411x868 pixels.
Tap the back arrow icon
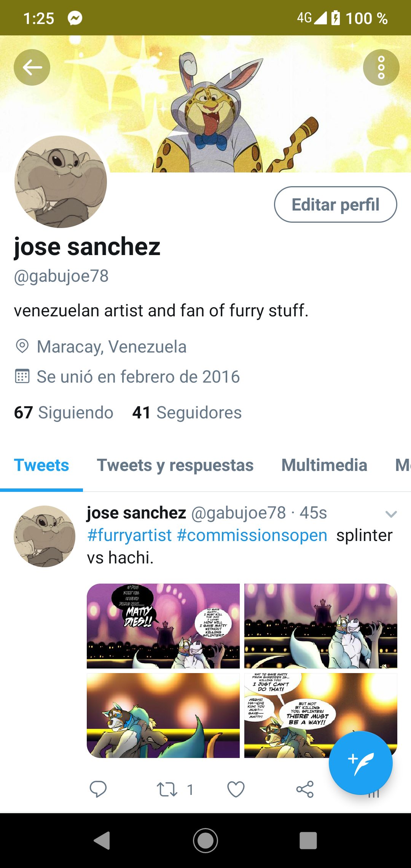pos(32,67)
